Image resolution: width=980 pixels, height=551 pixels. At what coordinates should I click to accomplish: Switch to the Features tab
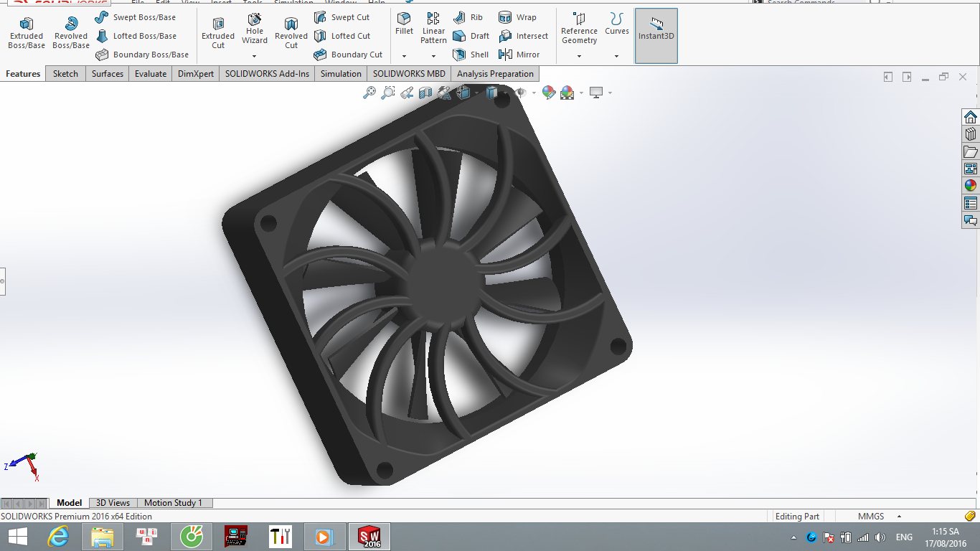23,74
